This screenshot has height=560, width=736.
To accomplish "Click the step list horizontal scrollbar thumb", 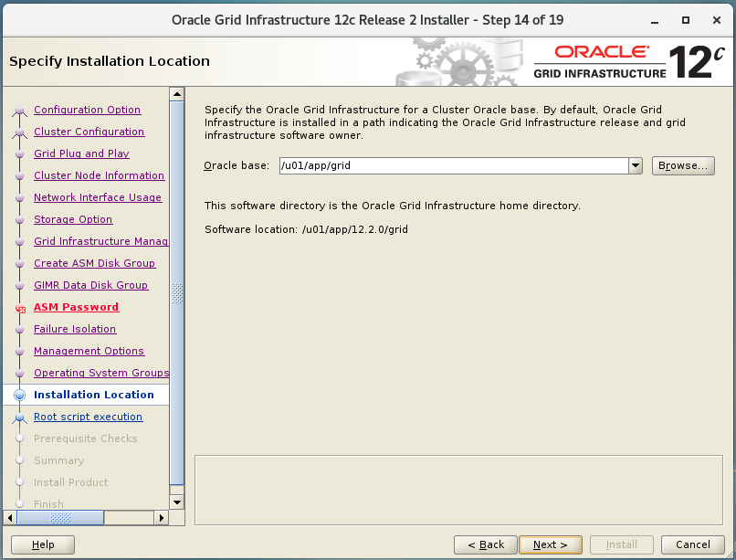I will [x=60, y=518].
